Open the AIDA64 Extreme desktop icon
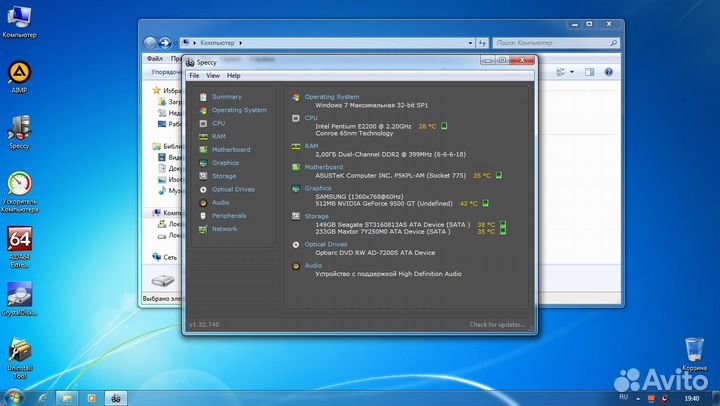Screen dimensions: 720x406 point(19,247)
